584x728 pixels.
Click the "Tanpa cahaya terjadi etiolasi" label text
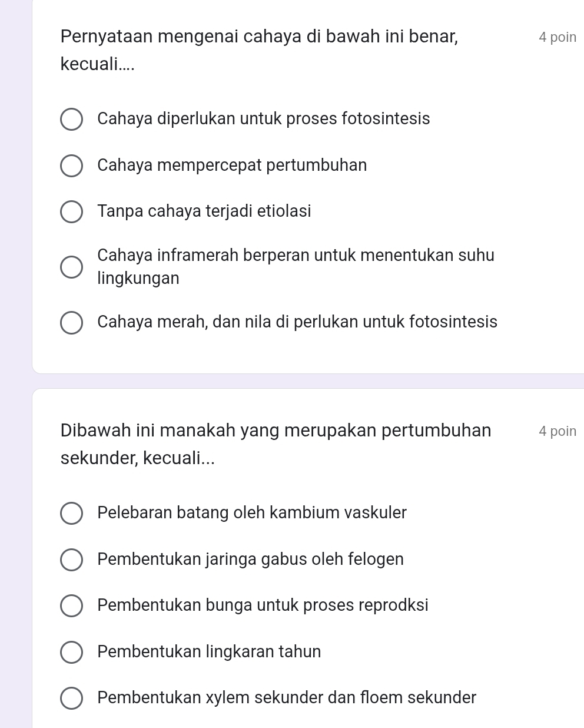click(x=204, y=211)
